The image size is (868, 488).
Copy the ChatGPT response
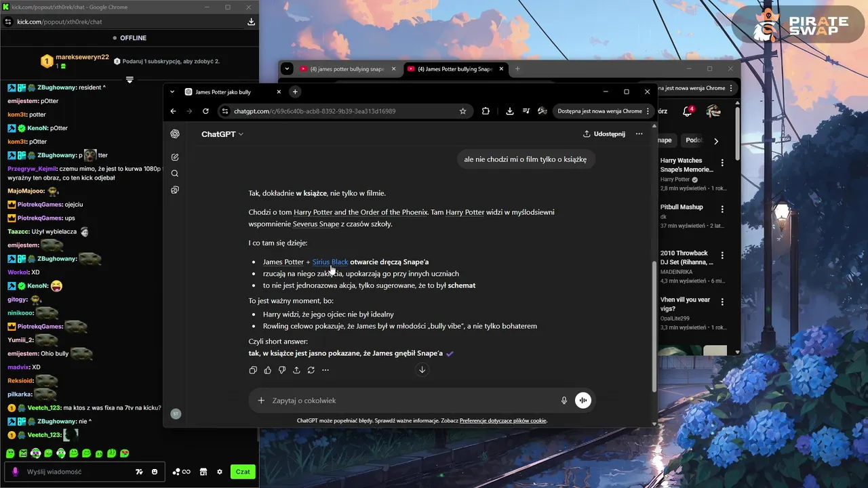tap(253, 370)
